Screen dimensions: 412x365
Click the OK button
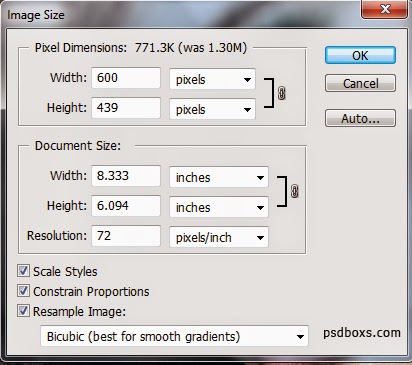360,55
